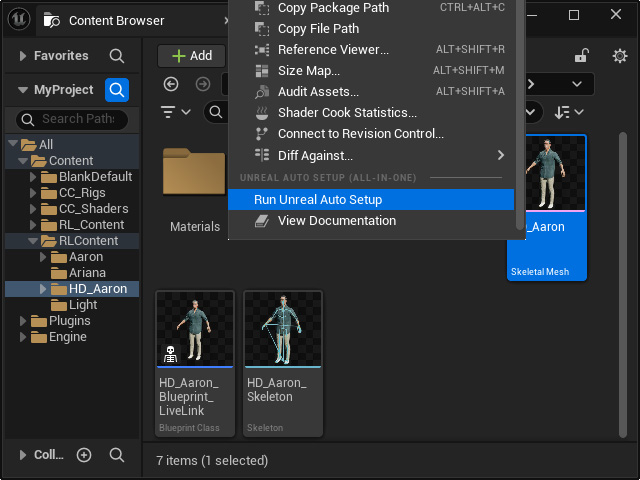This screenshot has width=640, height=480.
Task: Open View Documentation entry
Action: click(x=371, y=221)
